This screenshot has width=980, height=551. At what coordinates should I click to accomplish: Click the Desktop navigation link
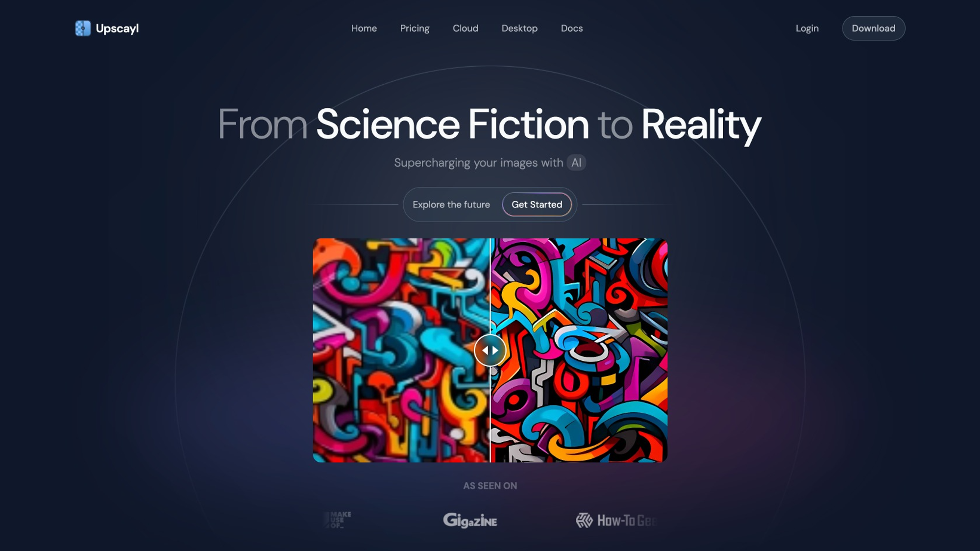(x=519, y=27)
